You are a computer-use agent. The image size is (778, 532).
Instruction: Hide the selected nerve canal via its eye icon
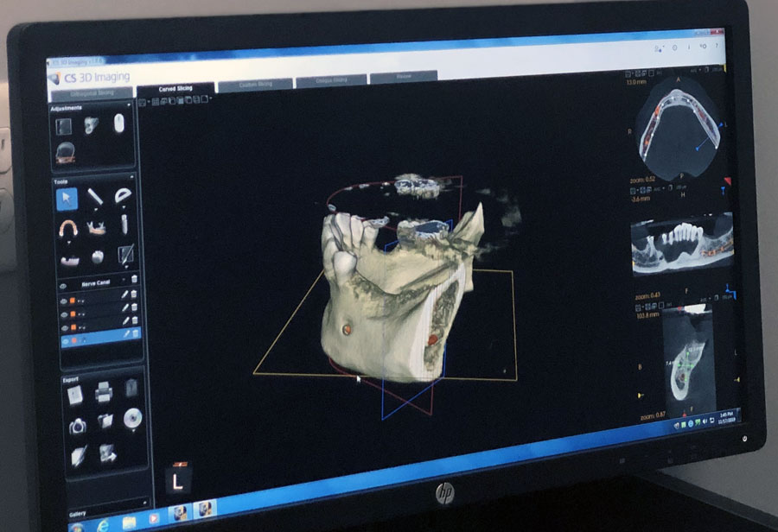coord(65,340)
